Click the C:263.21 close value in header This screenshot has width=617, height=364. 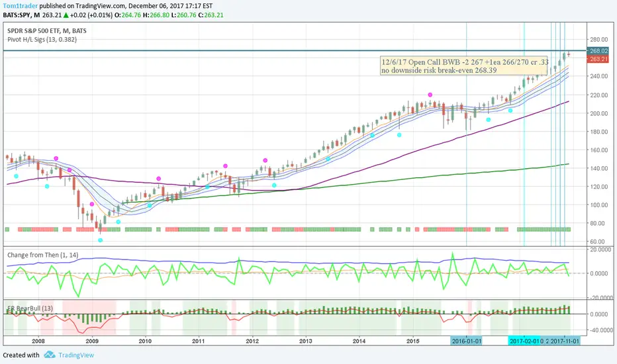[x=211, y=15]
